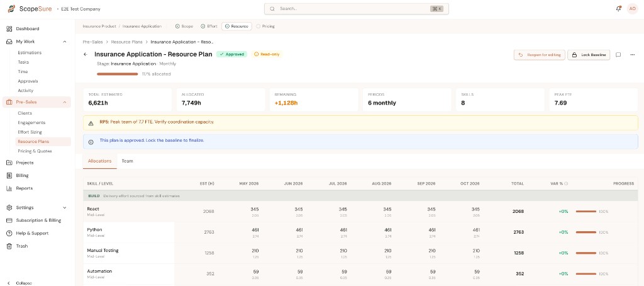Click the Automation total 352 cell

[x=519, y=273]
